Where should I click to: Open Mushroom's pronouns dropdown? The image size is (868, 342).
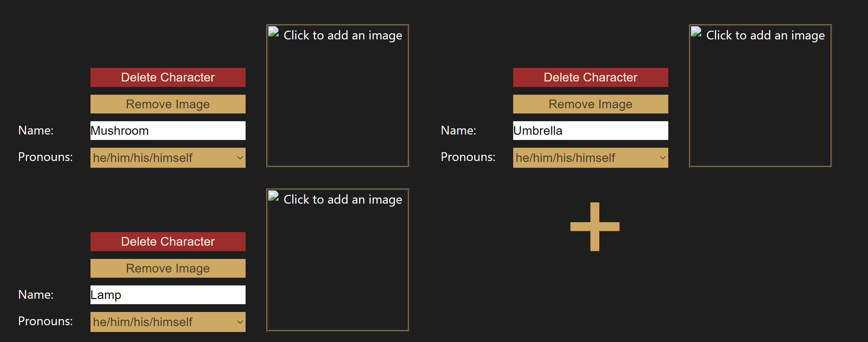[x=167, y=158]
